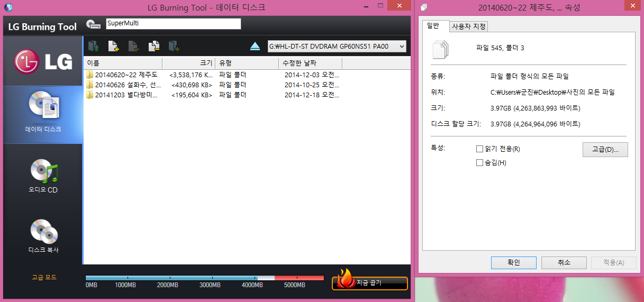The height and width of the screenshot is (302, 644).
Task: Click the new folder icon in toolbar
Action: 174,47
